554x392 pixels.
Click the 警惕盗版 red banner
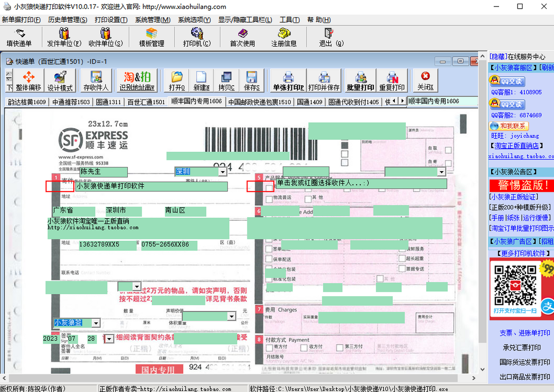pyautogui.click(x=521, y=185)
